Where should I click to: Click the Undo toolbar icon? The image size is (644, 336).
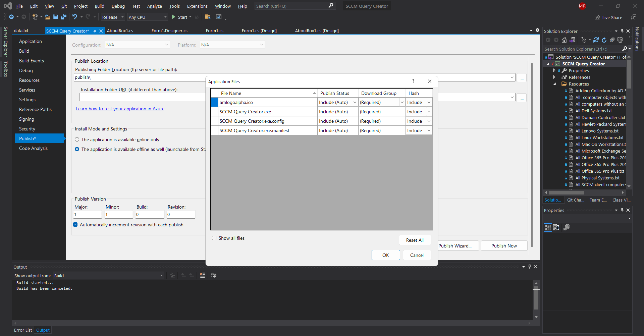tap(74, 17)
